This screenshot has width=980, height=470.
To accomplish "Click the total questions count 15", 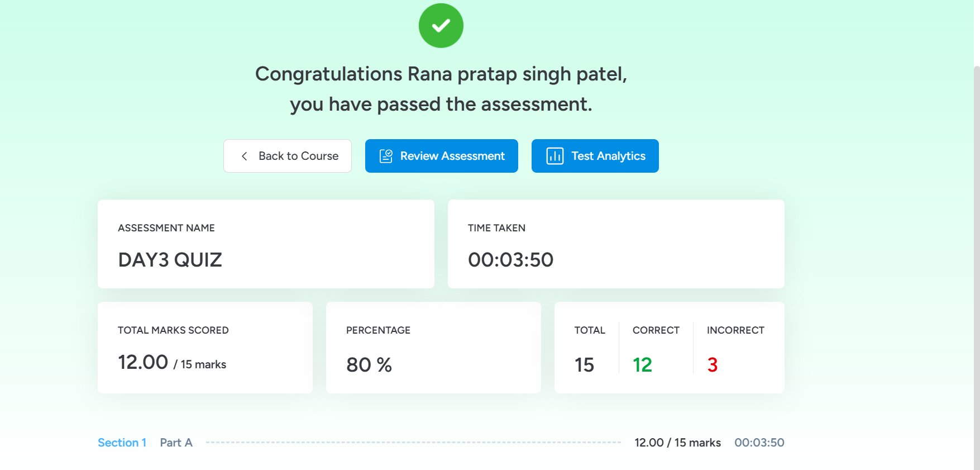I will pos(584,365).
